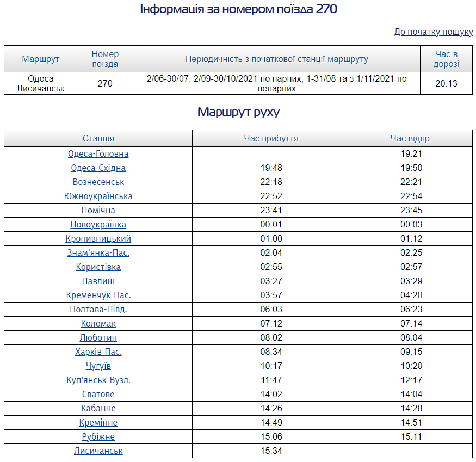Screen dimensions: 476x462
Task: Open the Новоукраїнка station link
Action: [x=98, y=225]
